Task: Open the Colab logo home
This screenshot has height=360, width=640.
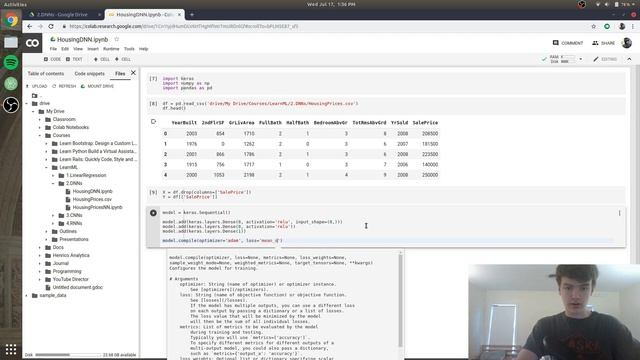Action: click(32, 42)
